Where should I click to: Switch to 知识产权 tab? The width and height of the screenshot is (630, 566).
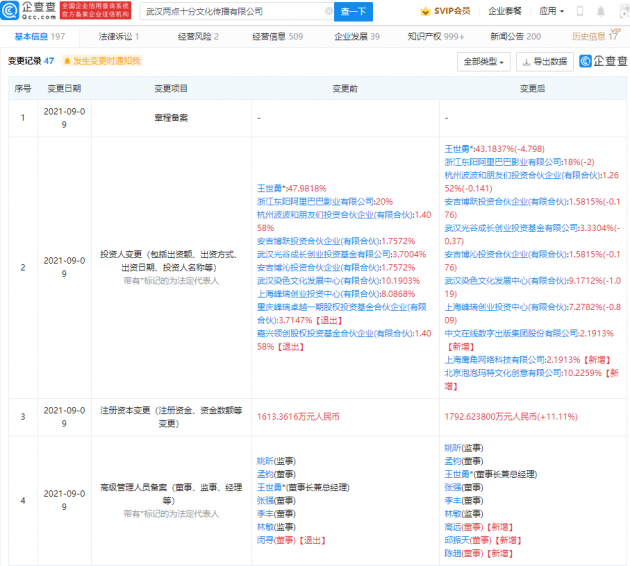point(436,37)
